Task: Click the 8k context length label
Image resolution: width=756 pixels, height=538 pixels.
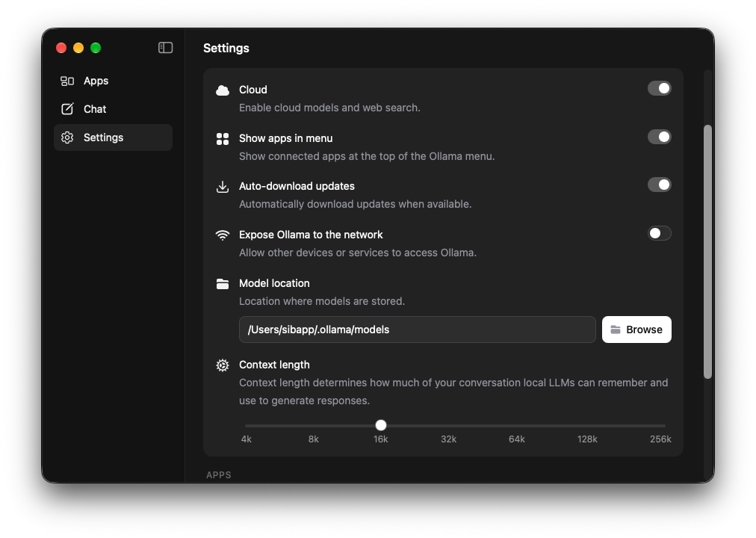Action: [314, 439]
